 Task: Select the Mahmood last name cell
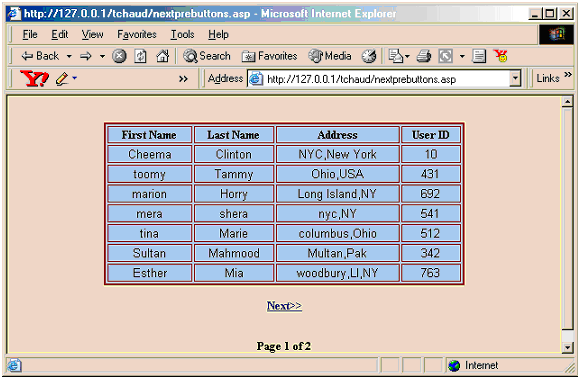[233, 253]
